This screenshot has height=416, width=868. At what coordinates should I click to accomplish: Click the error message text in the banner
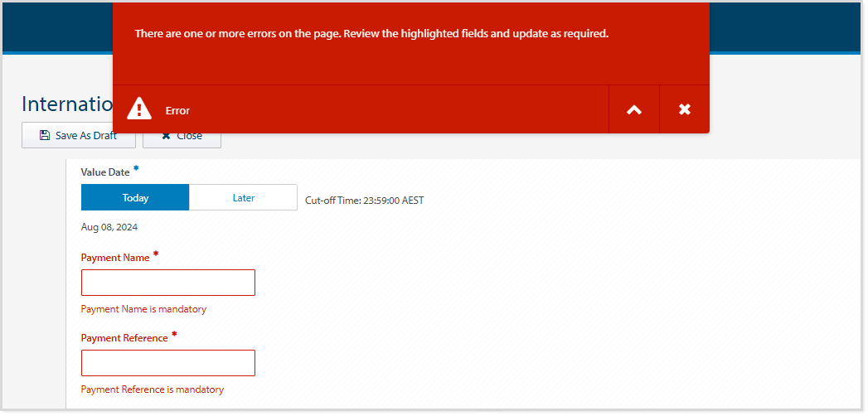click(371, 34)
